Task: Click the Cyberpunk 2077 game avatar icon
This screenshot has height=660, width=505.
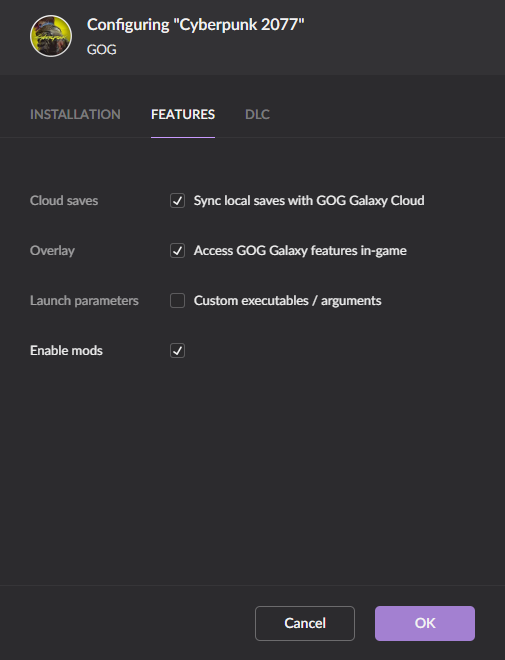Action: pos(51,36)
